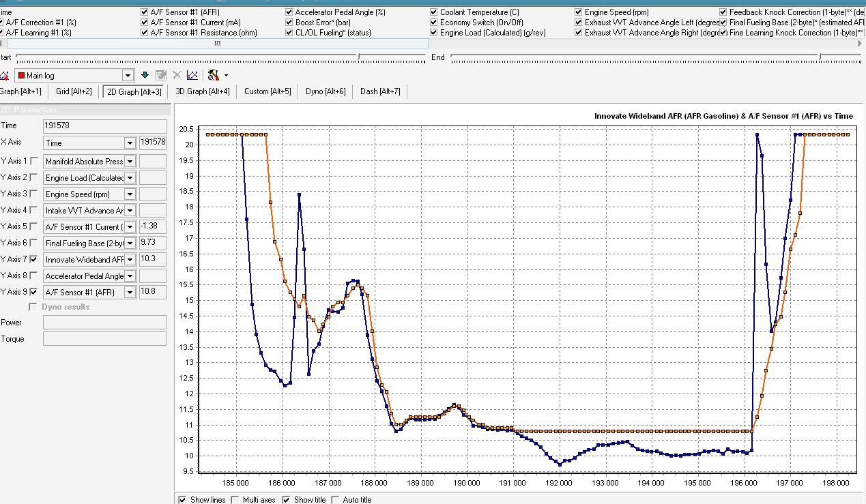This screenshot has height=504, width=866.
Task: Click the greyed edit log icon
Action: pos(161,75)
